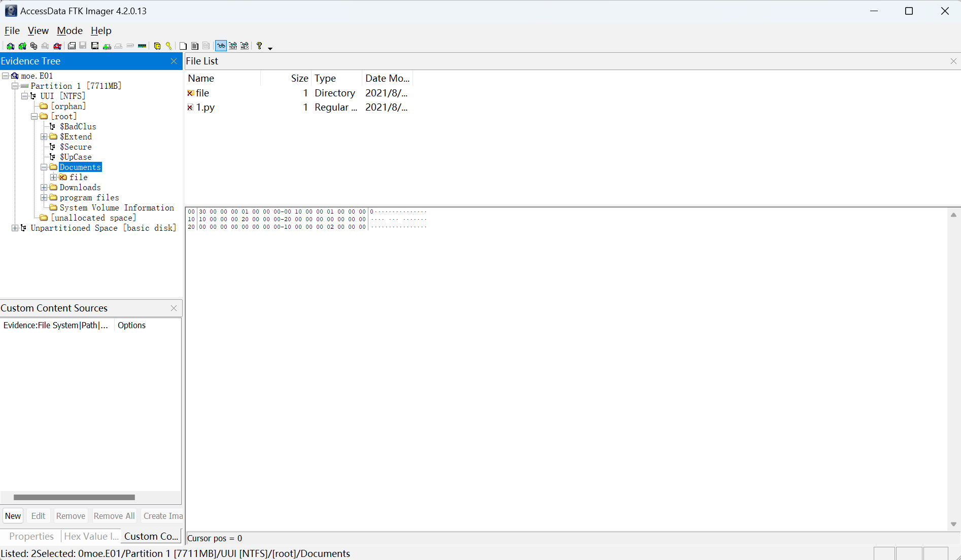Click the hex viewer scroll-down arrow
This screenshot has height=560, width=961.
tap(953, 524)
